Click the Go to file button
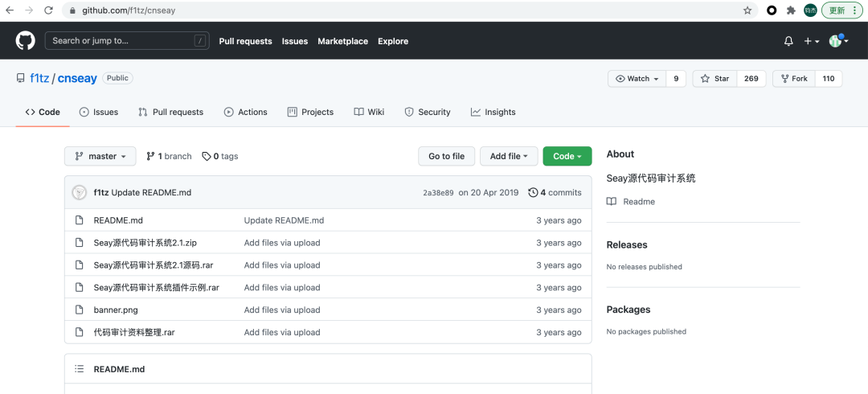Screen dimensions: 868x394 coord(446,156)
